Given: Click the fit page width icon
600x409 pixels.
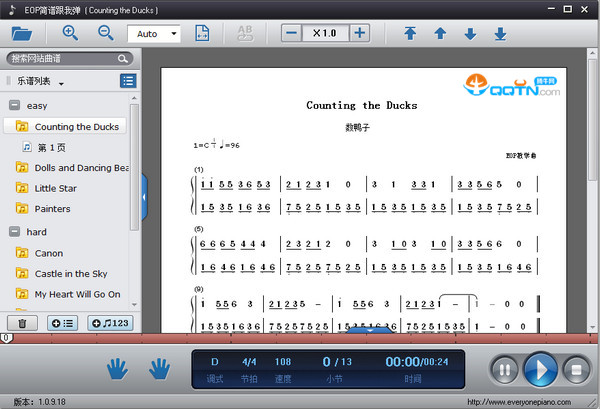Looking at the screenshot, I should 202,33.
